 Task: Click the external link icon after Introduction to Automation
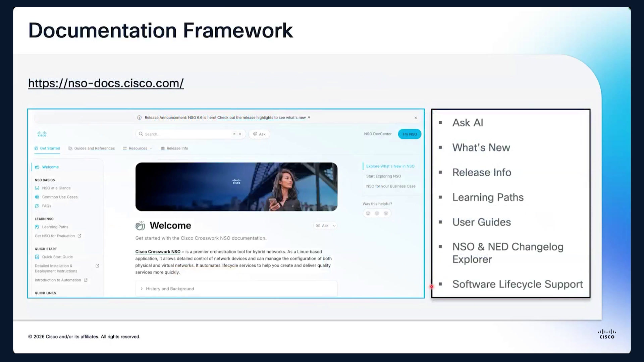click(x=86, y=280)
